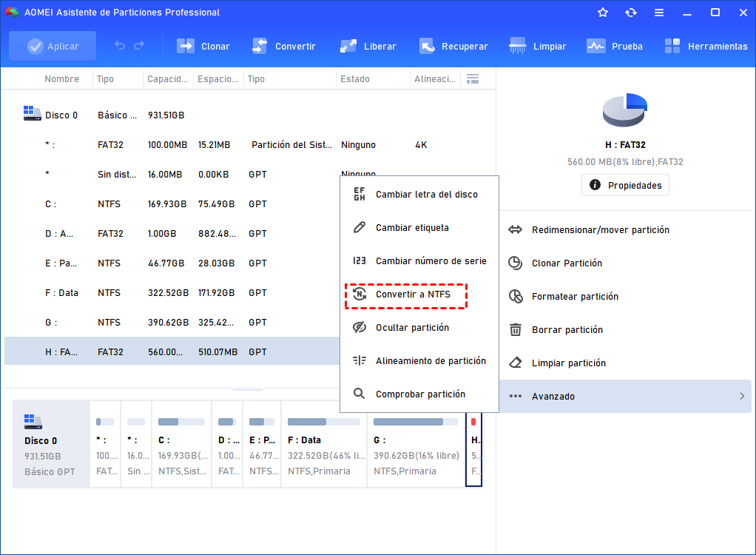Screen dimensions: 756x555
Task: Open the column settings list icon
Action: tap(473, 78)
